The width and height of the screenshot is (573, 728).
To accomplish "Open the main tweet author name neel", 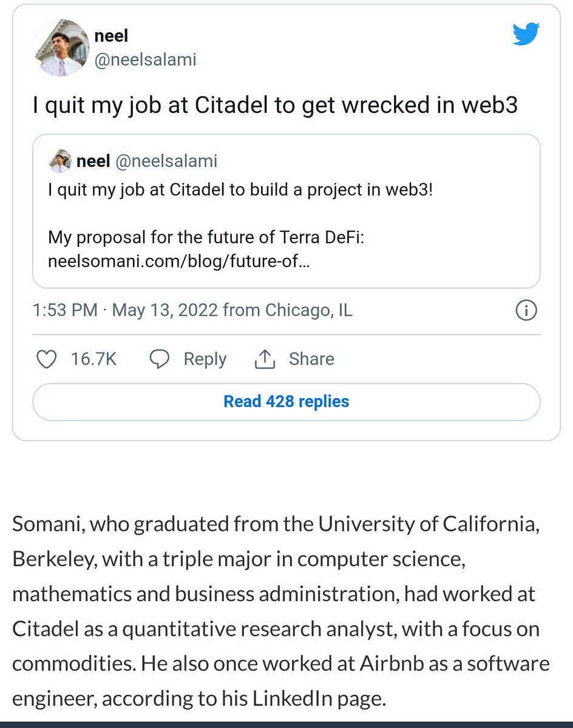I will (112, 36).
